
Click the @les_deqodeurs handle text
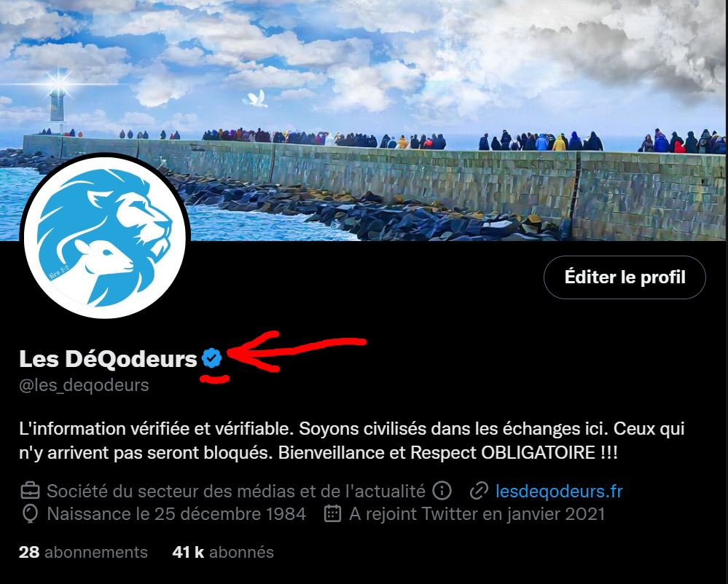(84, 385)
